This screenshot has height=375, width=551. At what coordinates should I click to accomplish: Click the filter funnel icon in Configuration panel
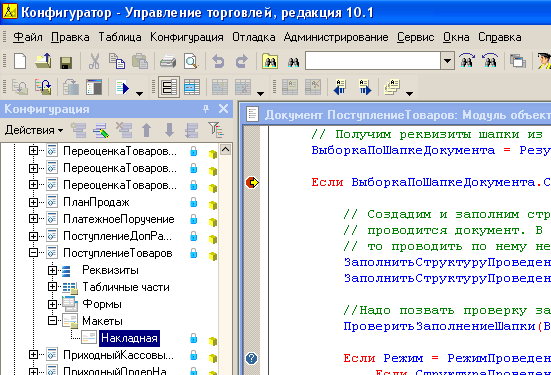tap(215, 130)
